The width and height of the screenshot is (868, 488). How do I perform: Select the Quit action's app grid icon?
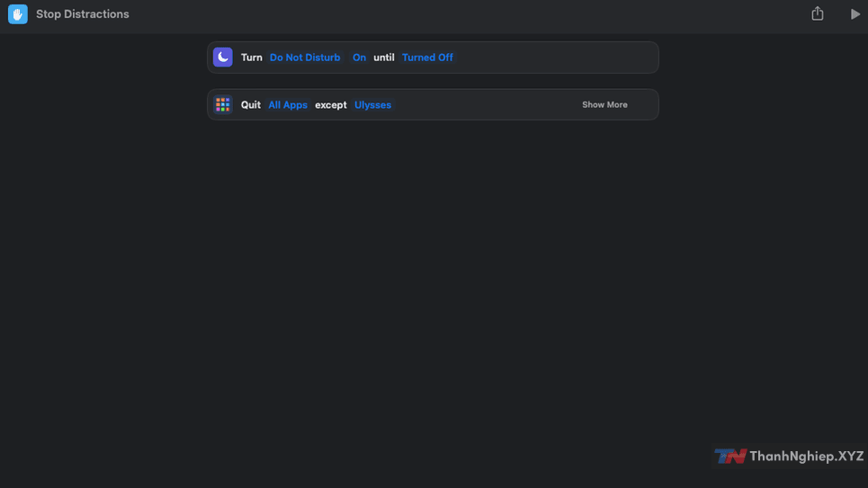[222, 104]
